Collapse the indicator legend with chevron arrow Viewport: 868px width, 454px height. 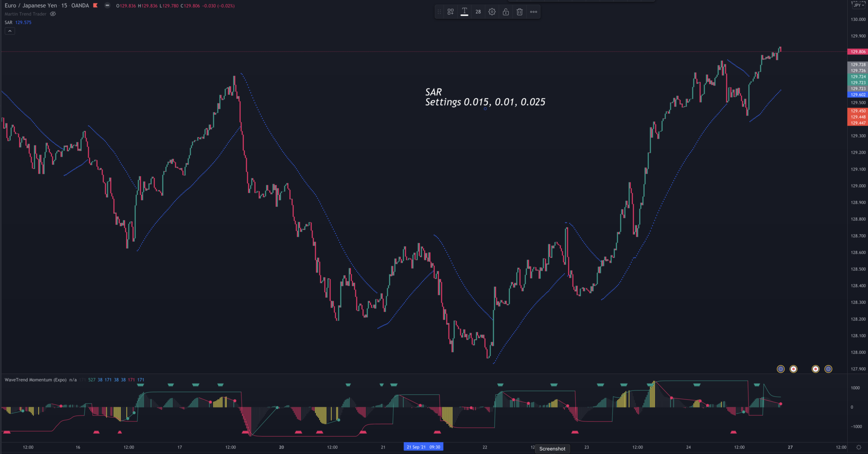pyautogui.click(x=10, y=31)
